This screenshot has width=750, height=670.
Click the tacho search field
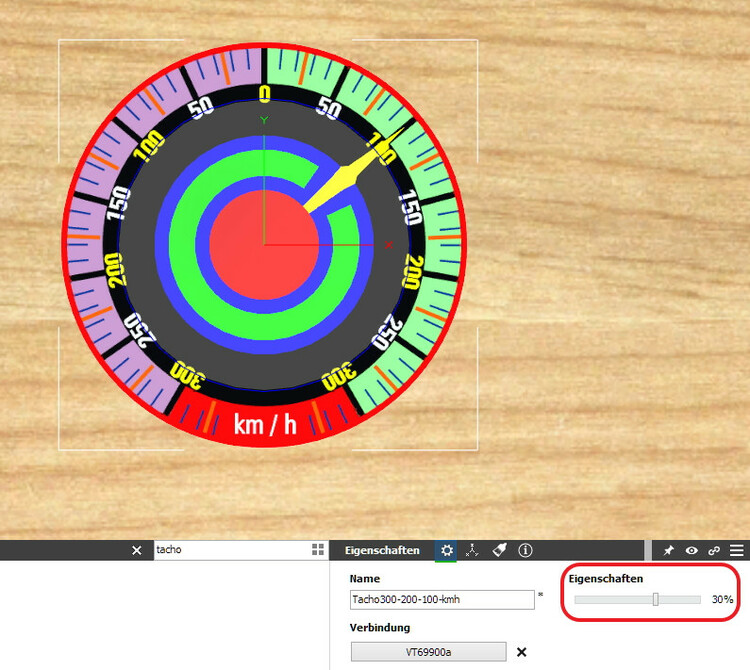click(232, 549)
